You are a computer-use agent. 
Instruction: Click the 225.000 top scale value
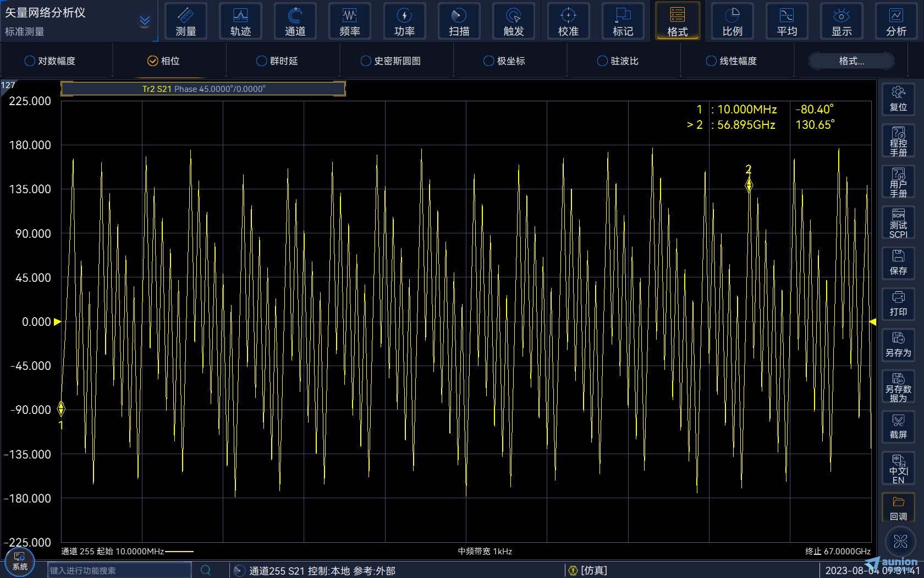(x=30, y=101)
